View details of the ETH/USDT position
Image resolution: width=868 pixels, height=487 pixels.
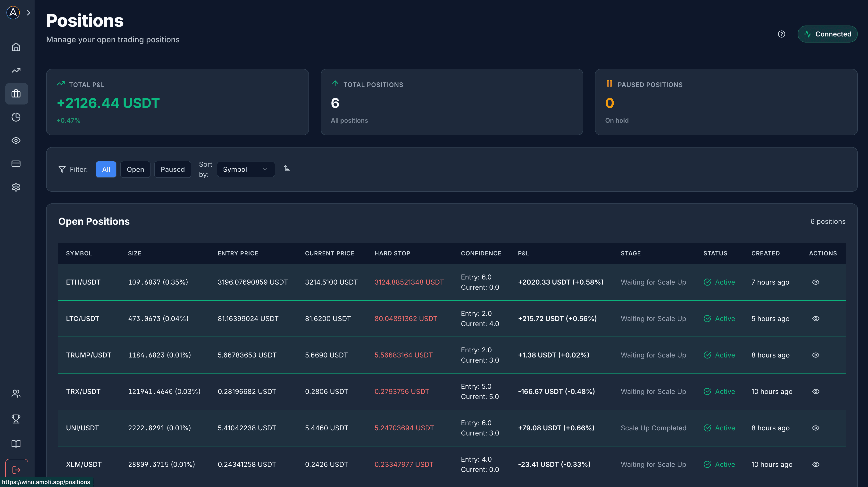pos(816,282)
